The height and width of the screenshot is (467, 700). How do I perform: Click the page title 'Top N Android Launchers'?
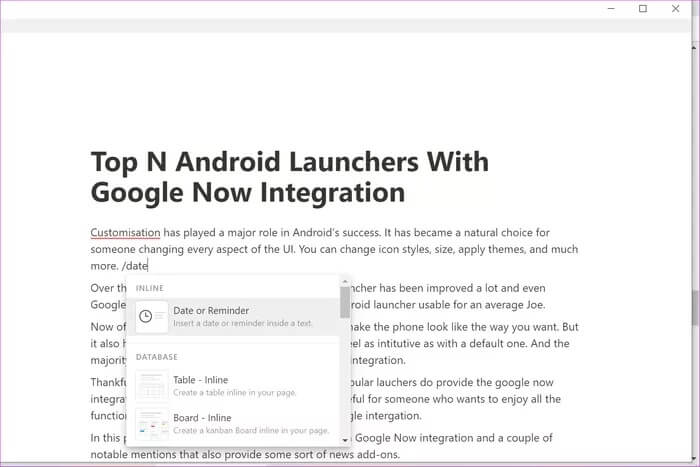click(x=290, y=177)
